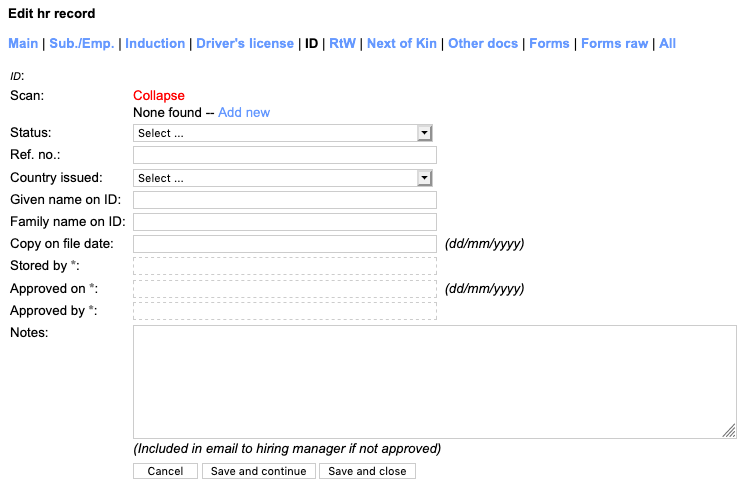Click inside the Notes text area
This screenshot has width=751, height=485.
434,381
